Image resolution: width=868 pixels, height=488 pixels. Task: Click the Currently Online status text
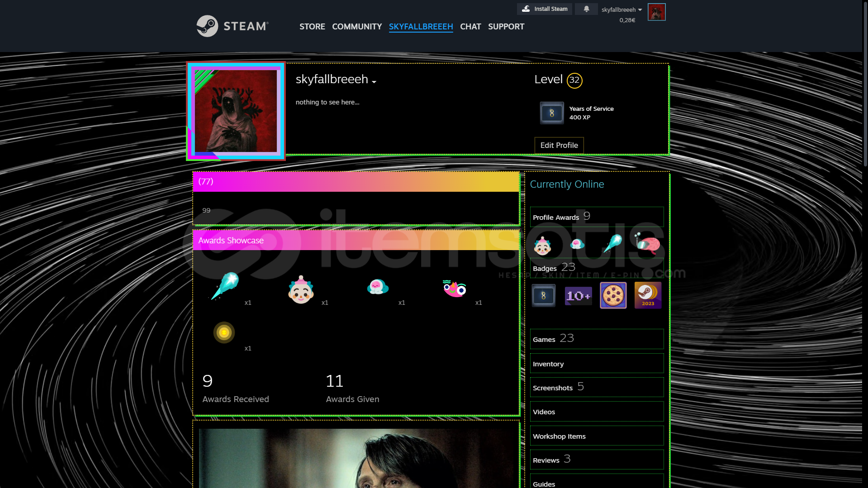click(x=567, y=185)
